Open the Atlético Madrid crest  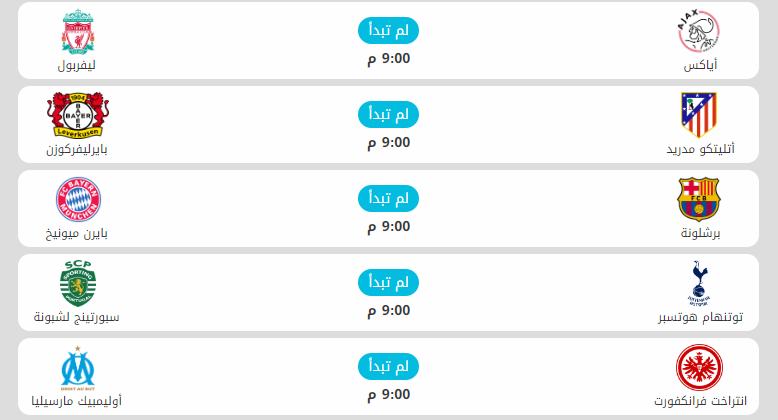(700, 115)
